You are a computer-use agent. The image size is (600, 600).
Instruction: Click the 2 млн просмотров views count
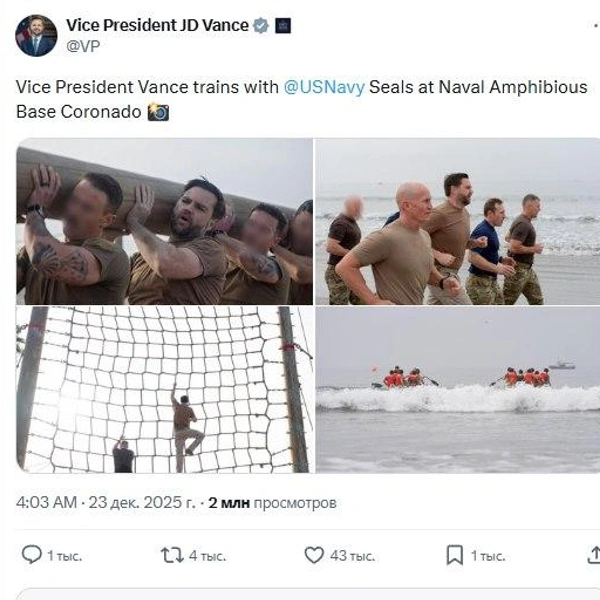tap(272, 502)
